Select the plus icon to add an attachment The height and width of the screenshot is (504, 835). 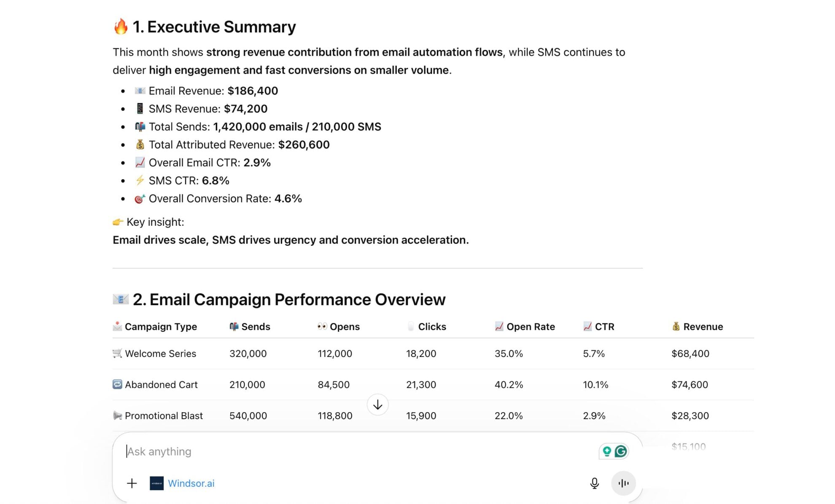(132, 483)
